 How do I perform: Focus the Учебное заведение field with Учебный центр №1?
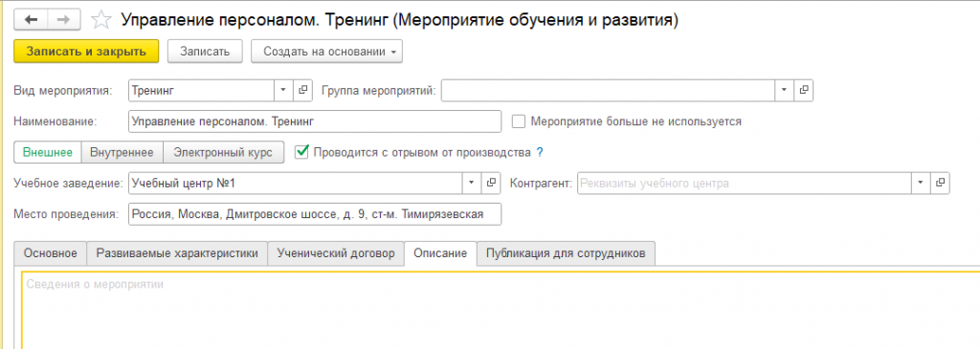[295, 184]
